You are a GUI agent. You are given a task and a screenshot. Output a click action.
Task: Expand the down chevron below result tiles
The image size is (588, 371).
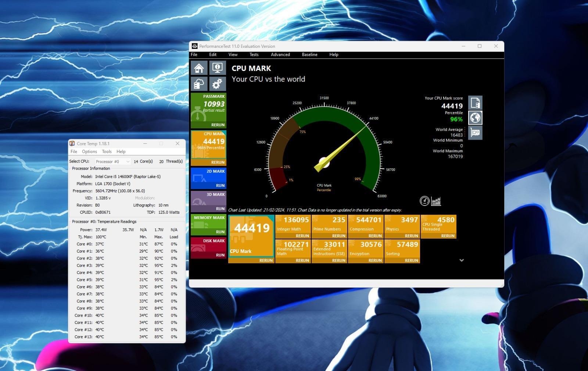462,260
